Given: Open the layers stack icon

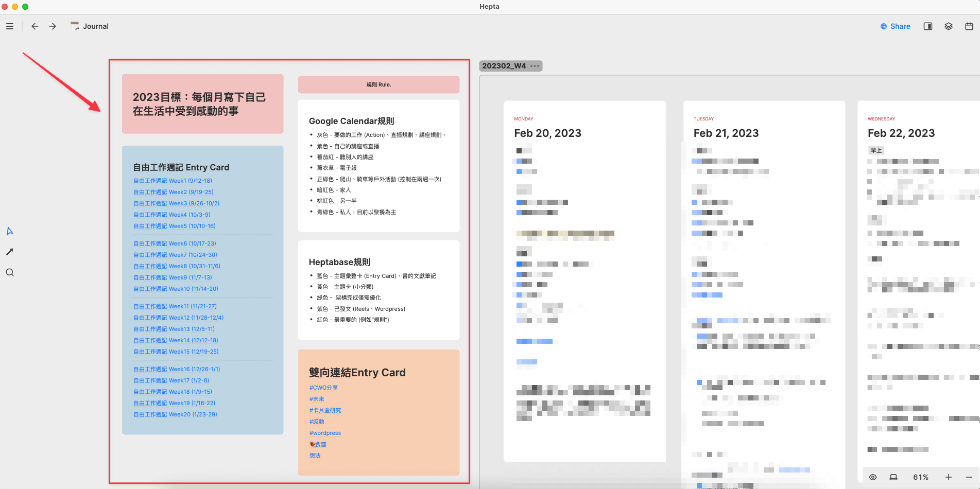Looking at the screenshot, I should point(948,26).
